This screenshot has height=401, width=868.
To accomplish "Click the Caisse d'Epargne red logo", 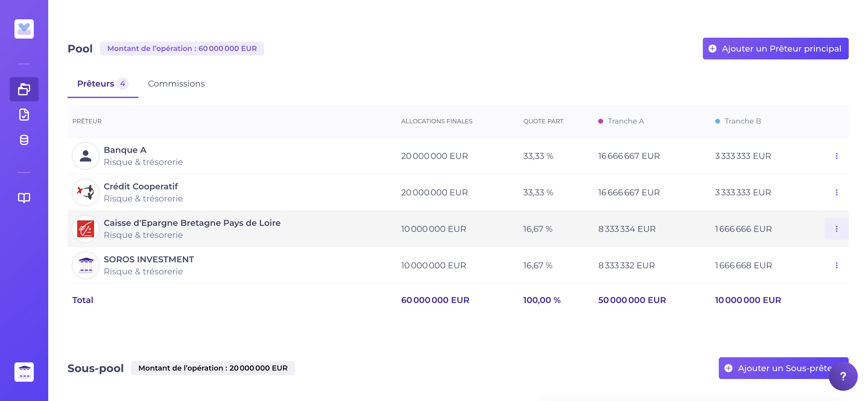I will (x=85, y=229).
